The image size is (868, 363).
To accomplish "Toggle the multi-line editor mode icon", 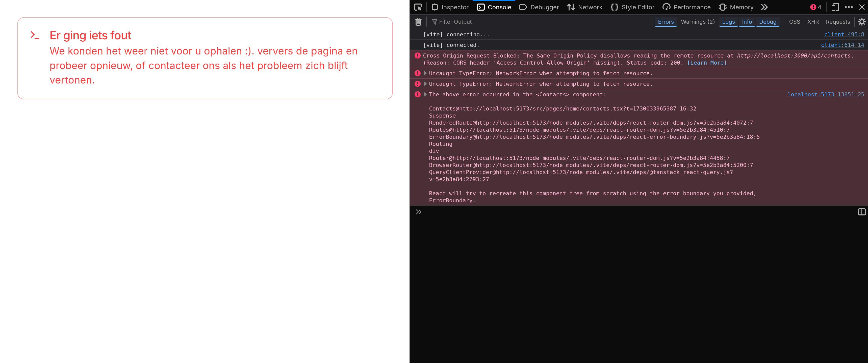I will (x=861, y=212).
